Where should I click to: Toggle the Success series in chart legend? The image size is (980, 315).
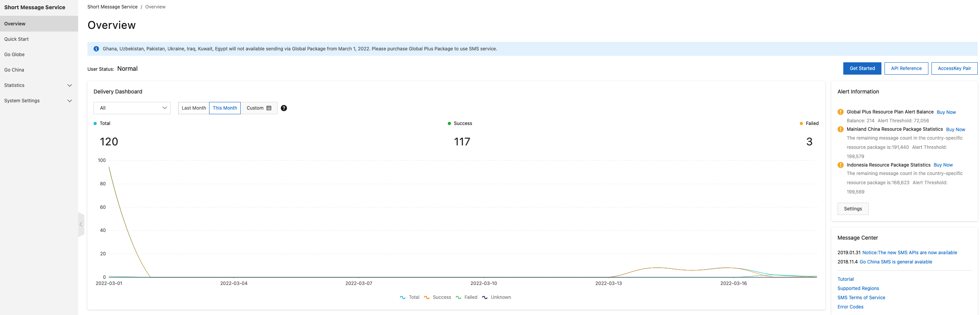(437, 297)
